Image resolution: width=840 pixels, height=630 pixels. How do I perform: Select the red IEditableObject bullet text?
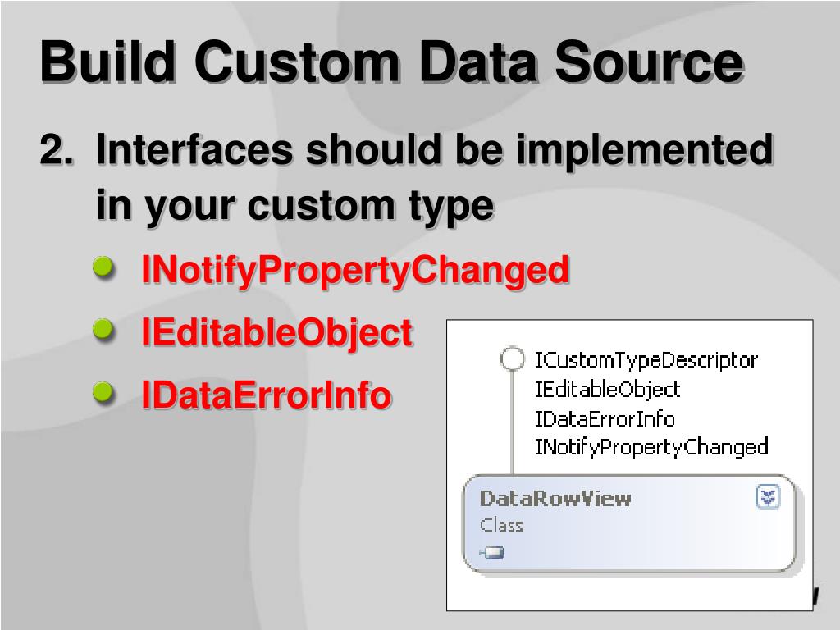(x=276, y=333)
